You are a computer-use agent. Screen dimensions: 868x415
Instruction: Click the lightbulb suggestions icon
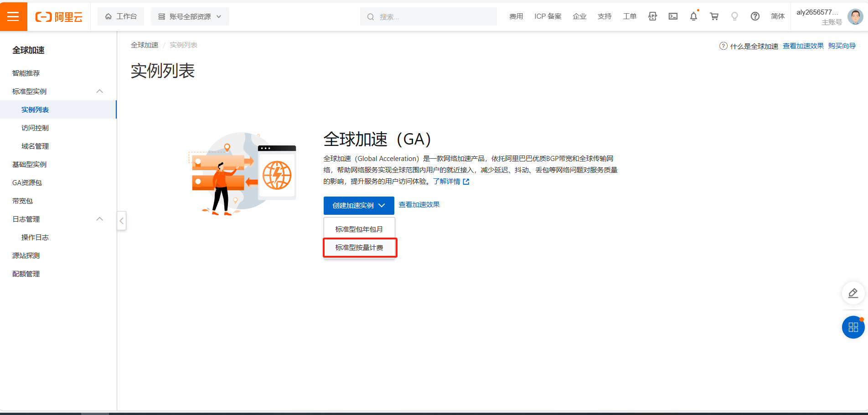pyautogui.click(x=734, y=16)
